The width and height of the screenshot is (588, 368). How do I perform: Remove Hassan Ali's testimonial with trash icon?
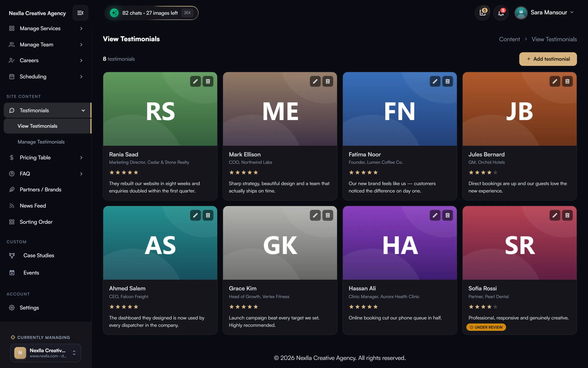click(447, 215)
